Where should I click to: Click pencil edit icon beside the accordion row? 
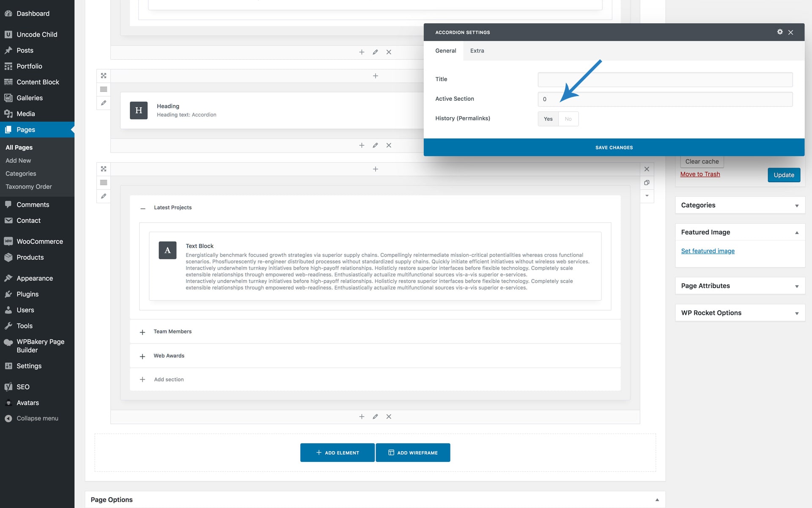click(104, 196)
